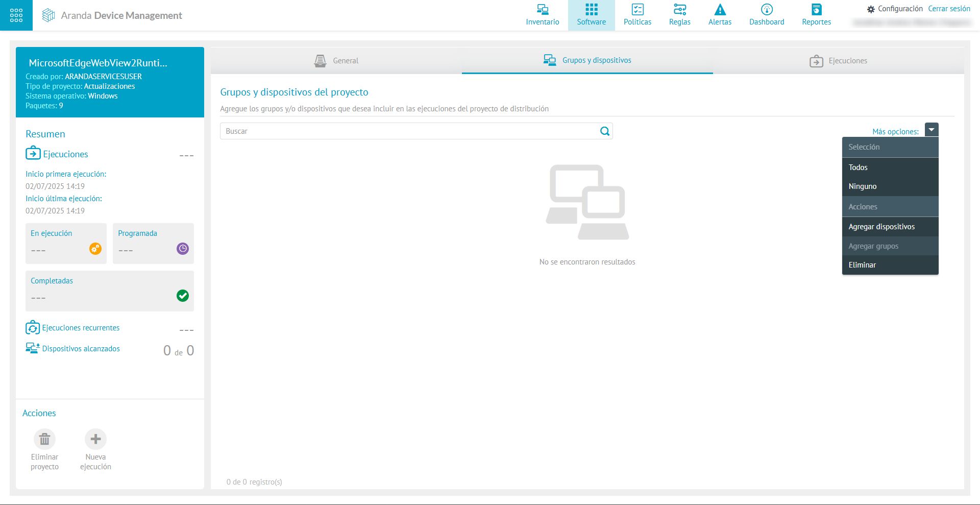This screenshot has height=505, width=980.
Task: Select the Grupos y dispositivos tab
Action: point(587,61)
